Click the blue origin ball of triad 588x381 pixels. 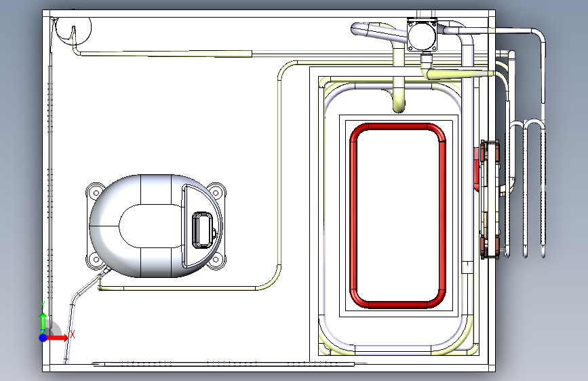click(43, 338)
